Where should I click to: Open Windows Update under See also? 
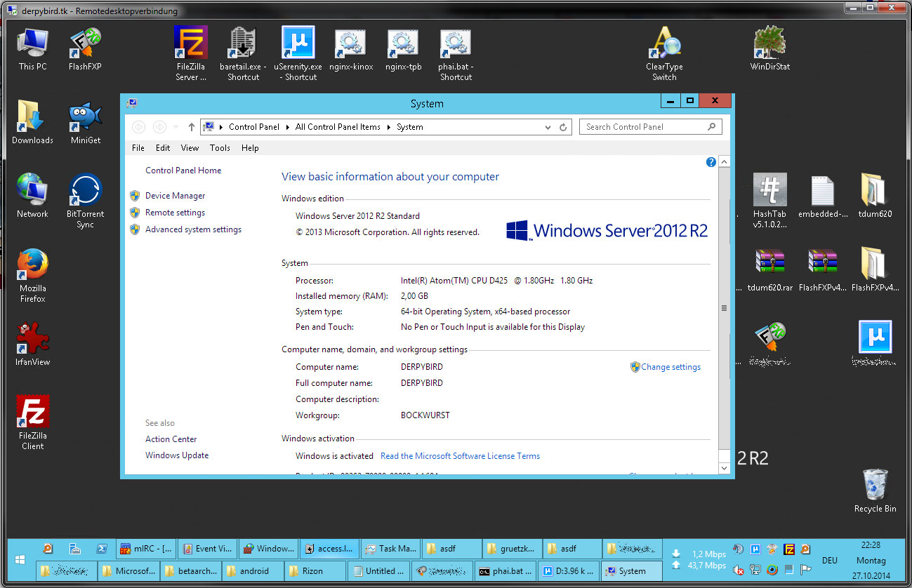click(177, 455)
